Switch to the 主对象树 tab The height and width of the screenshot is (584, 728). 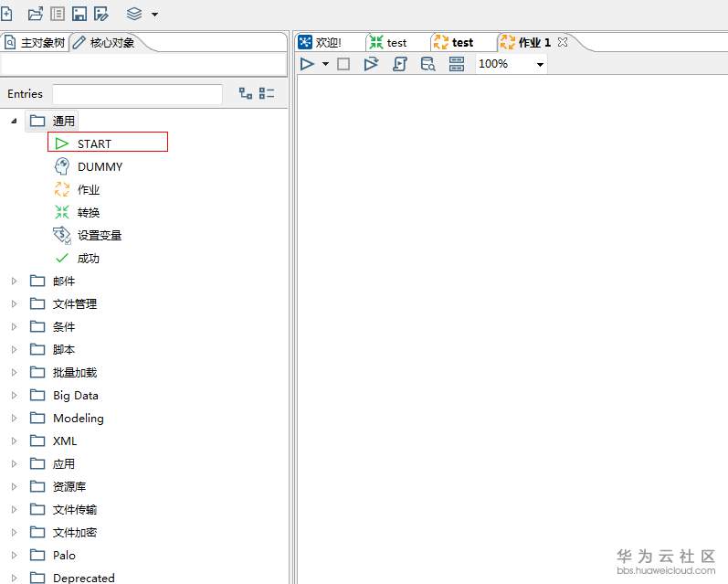35,43
